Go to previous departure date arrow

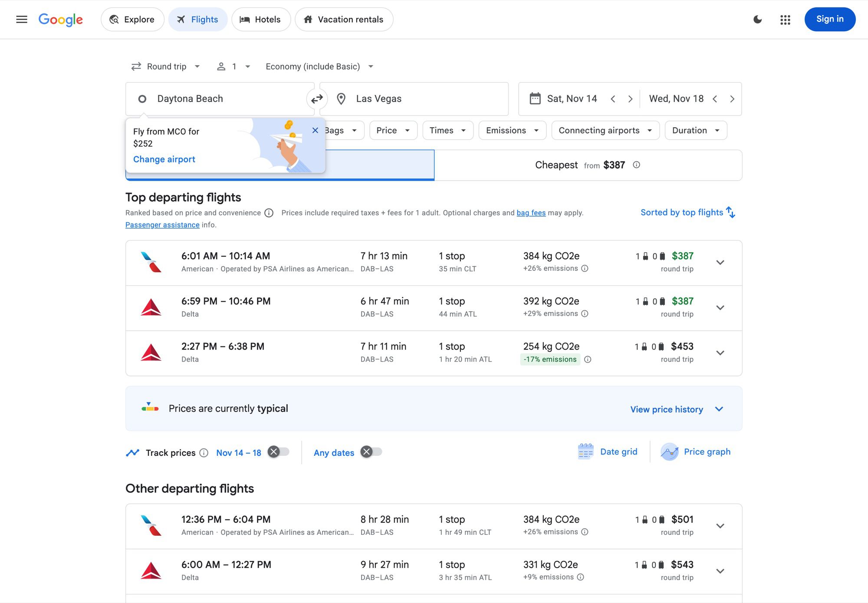pyautogui.click(x=613, y=99)
